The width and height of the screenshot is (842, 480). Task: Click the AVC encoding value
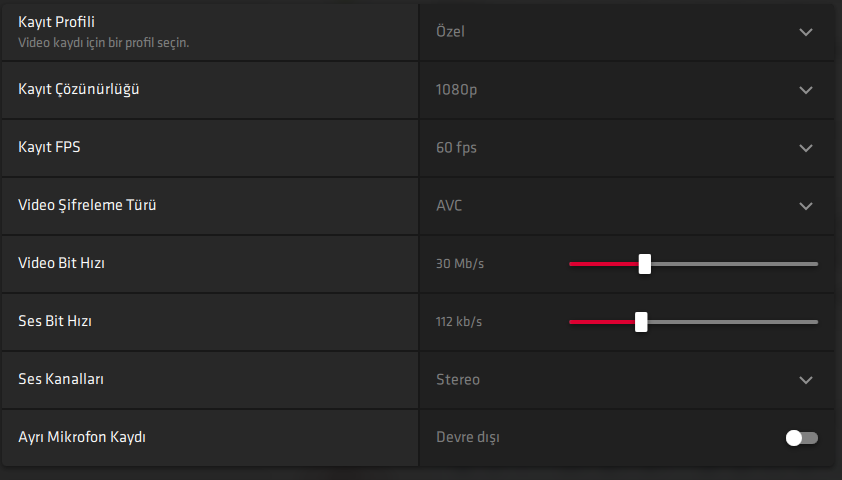click(449, 206)
